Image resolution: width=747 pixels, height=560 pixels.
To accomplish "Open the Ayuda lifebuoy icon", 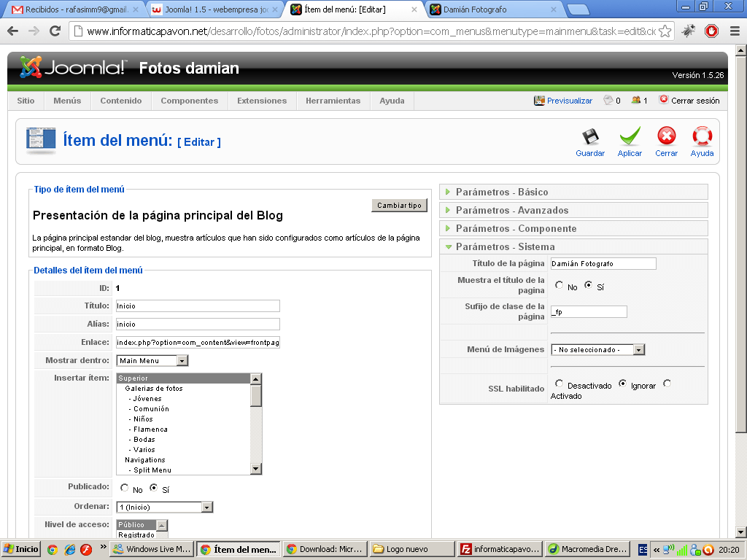I will (703, 136).
